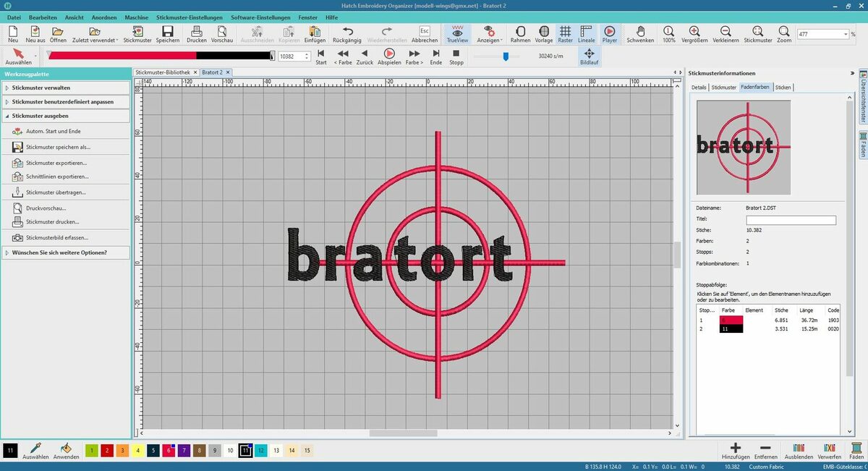The image size is (868, 471).
Task: Click the stitch number stepper showing 10382
Action: click(x=294, y=56)
